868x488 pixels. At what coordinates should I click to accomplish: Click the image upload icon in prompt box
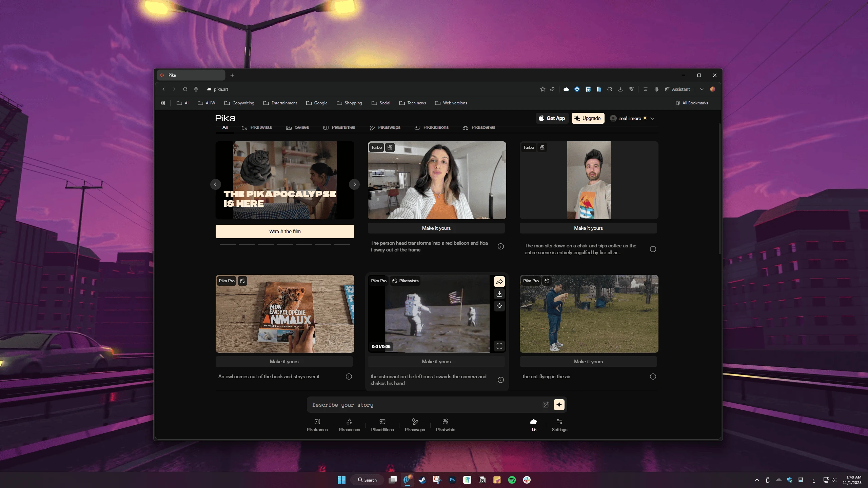coord(546,405)
